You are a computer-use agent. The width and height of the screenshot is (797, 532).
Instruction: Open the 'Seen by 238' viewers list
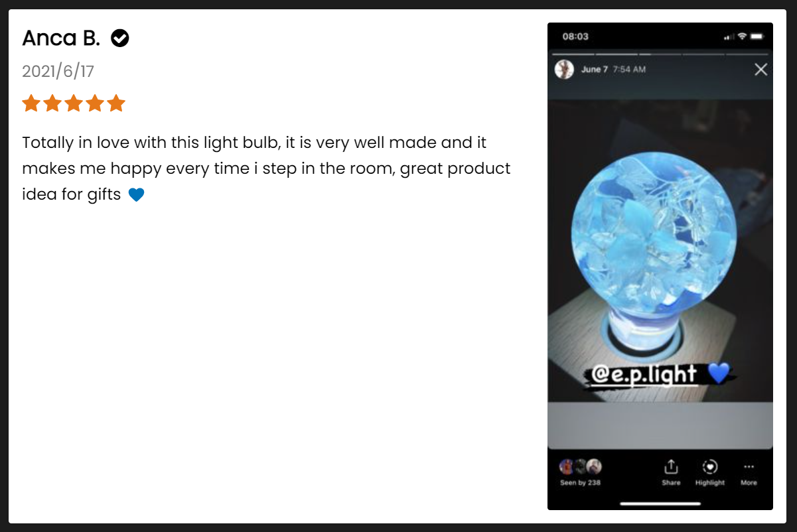tap(580, 472)
